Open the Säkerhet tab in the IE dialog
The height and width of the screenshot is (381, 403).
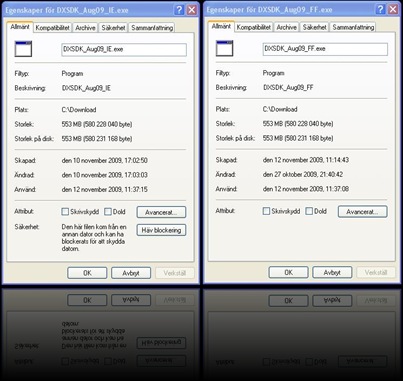pyautogui.click(x=113, y=28)
